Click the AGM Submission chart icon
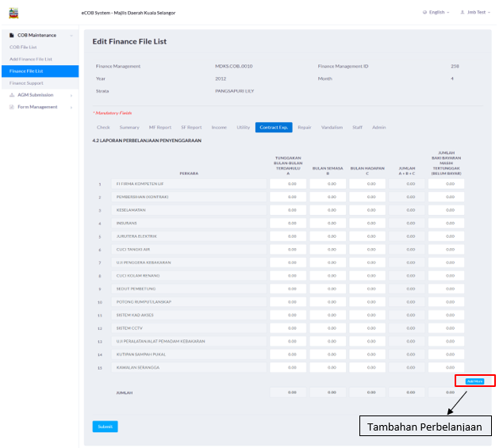Screen dimensions: 503x448 11,94
